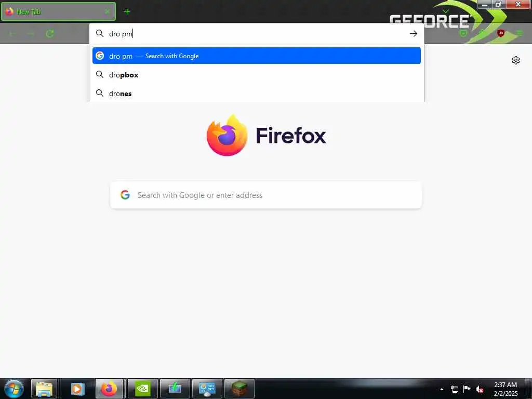532x399 pixels.
Task: Open the uBlock Origin extension icon
Action: pos(500,33)
